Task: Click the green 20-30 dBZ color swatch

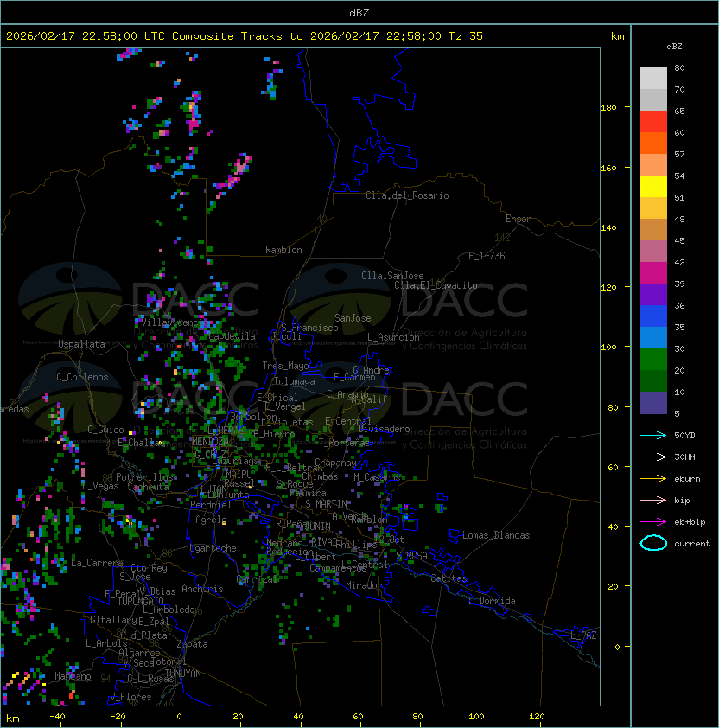Action: pos(653,360)
